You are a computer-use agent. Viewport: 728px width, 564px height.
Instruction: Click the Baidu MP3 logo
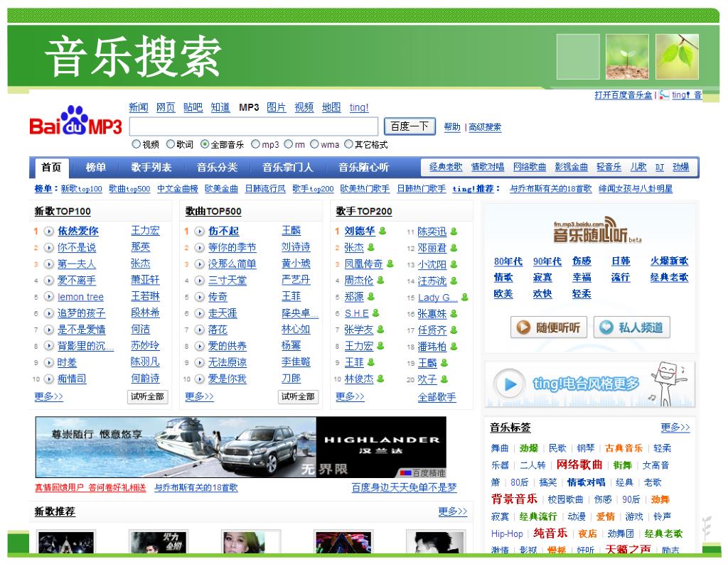click(75, 121)
